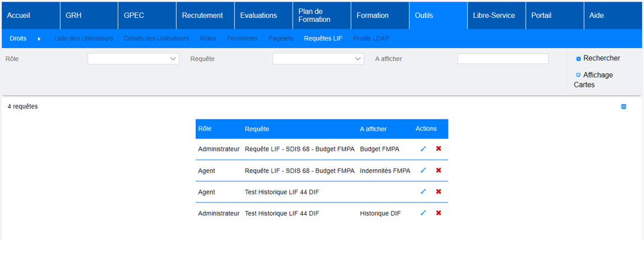The image size is (644, 254).
Task: Edit the Historique DIF row
Action: click(423, 213)
